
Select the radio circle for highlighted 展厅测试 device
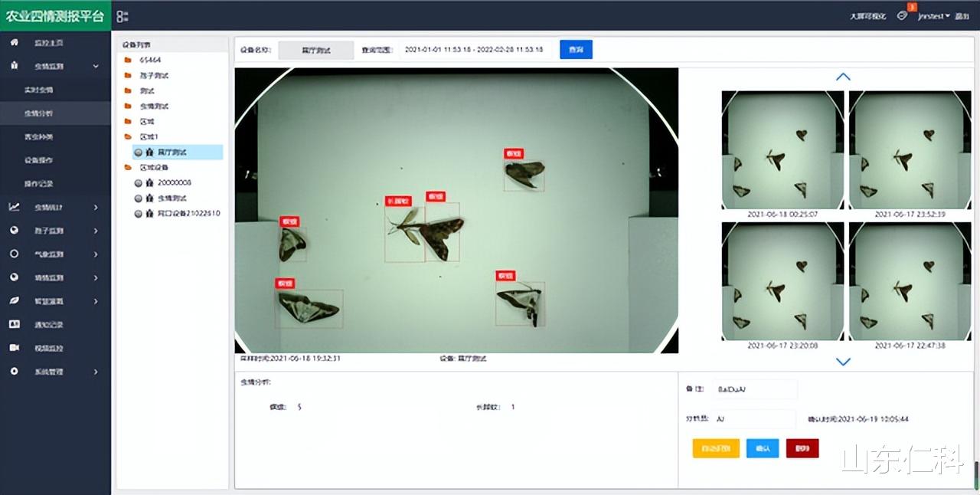coord(139,152)
